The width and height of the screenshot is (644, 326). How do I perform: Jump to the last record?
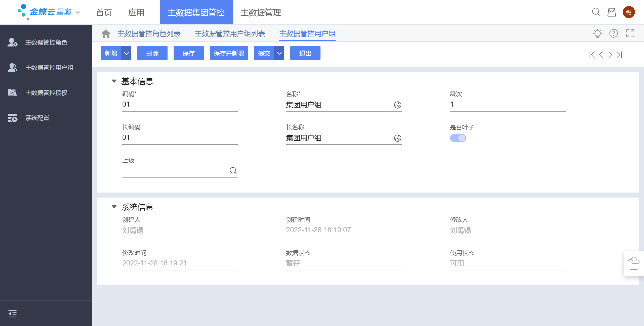point(619,55)
